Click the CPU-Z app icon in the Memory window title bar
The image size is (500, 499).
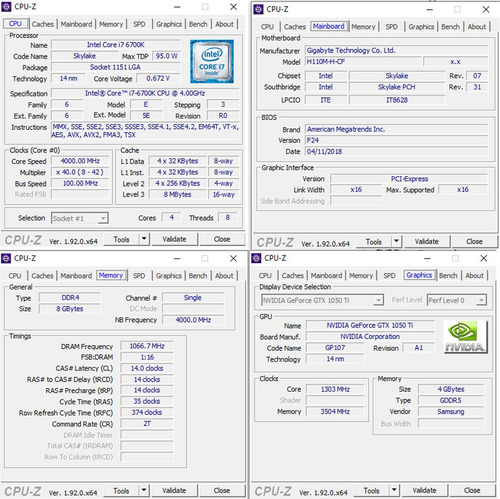[x=6, y=258]
